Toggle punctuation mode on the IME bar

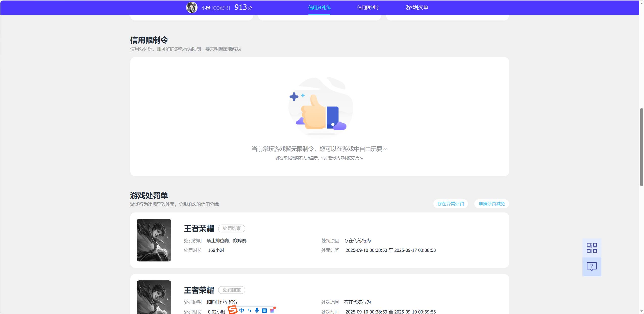(249, 310)
